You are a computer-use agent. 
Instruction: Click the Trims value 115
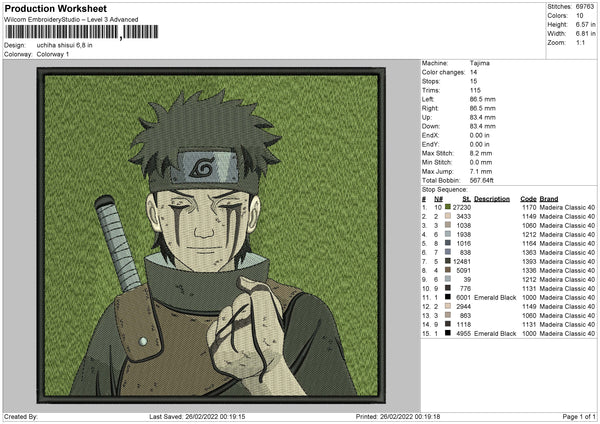pos(475,90)
